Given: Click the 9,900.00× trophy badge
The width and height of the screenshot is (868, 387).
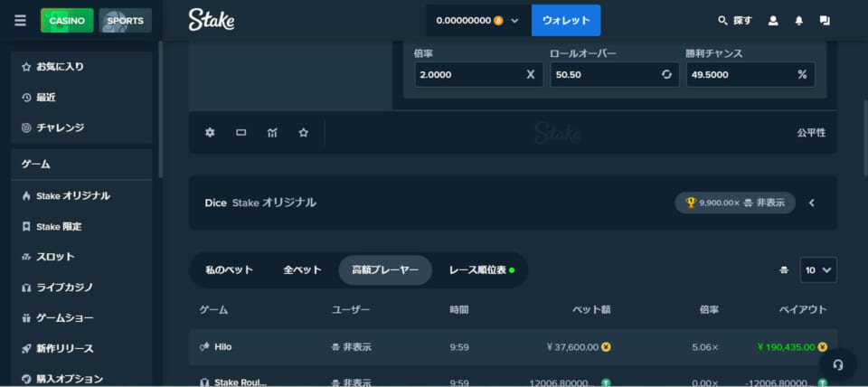Looking at the screenshot, I should point(734,203).
